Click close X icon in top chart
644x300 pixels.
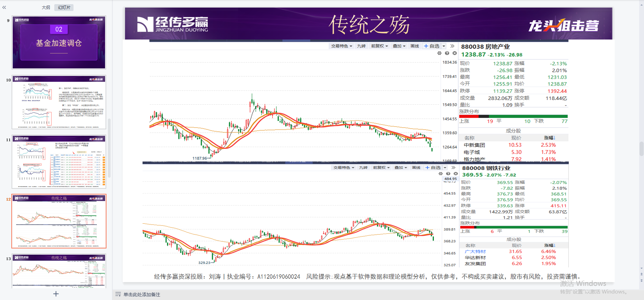(x=454, y=53)
